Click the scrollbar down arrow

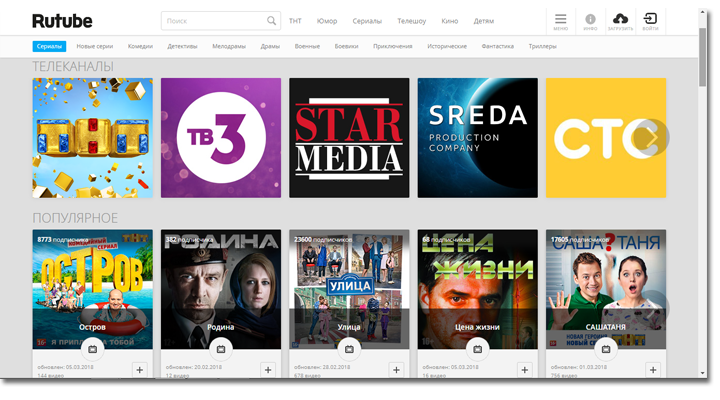click(x=703, y=373)
